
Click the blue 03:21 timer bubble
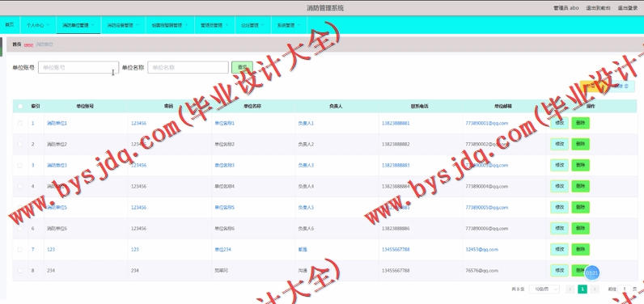592,272
